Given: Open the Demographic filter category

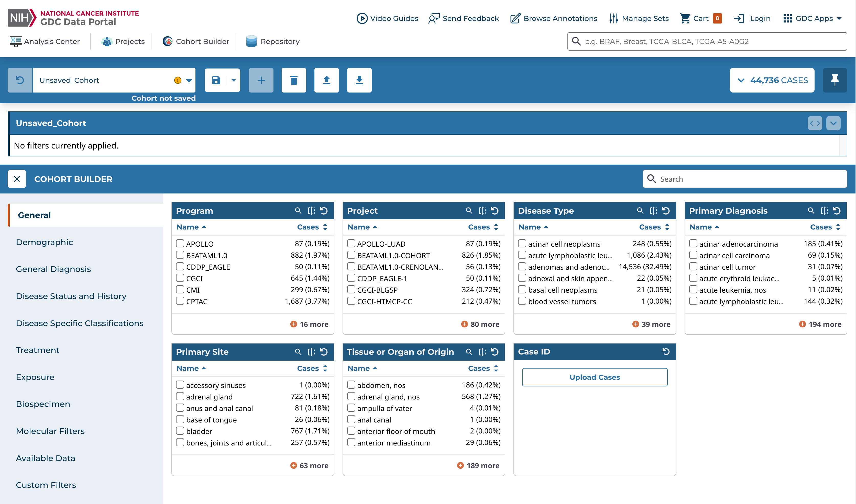Looking at the screenshot, I should point(45,242).
